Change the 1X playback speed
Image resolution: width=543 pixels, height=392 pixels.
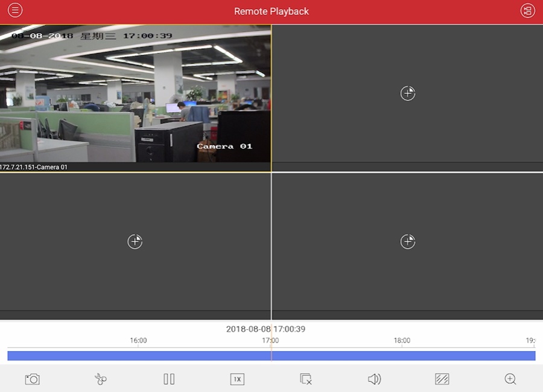coord(237,379)
